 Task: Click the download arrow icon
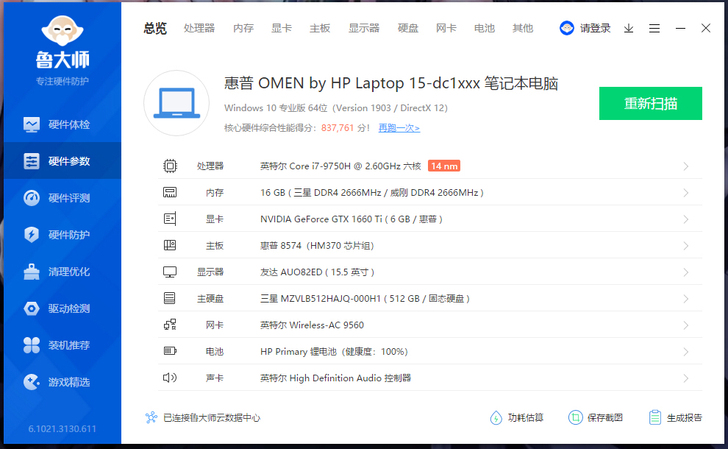[629, 28]
